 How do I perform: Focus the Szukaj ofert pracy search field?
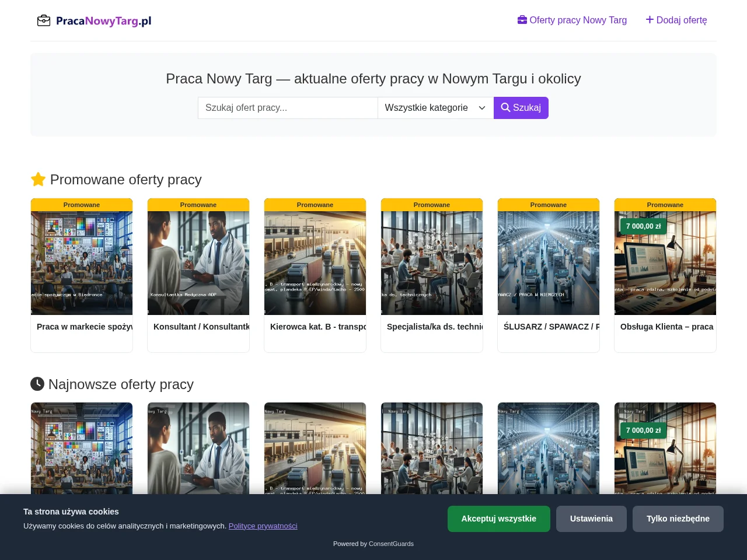tap(288, 108)
